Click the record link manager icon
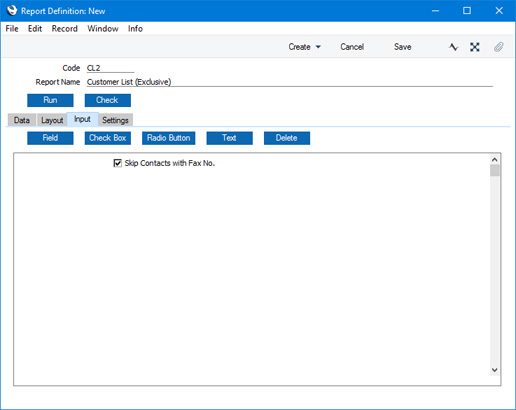Viewport: 516px width, 410px height. point(475,47)
